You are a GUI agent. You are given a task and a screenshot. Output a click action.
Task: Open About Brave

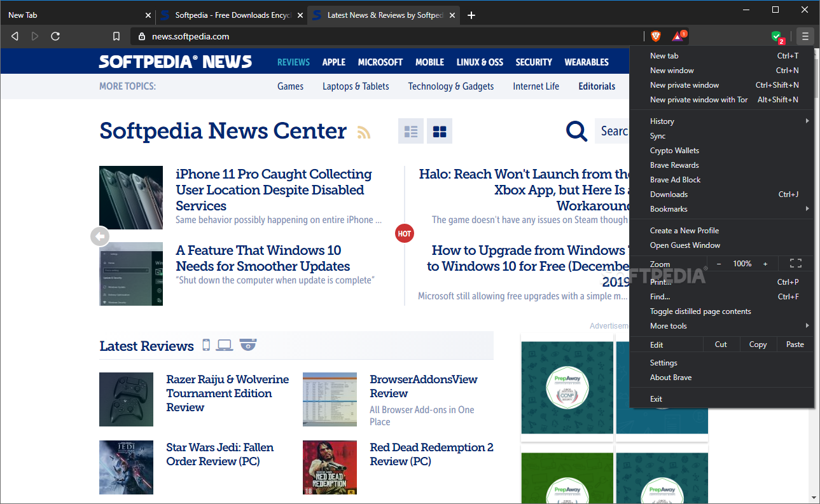(721, 377)
